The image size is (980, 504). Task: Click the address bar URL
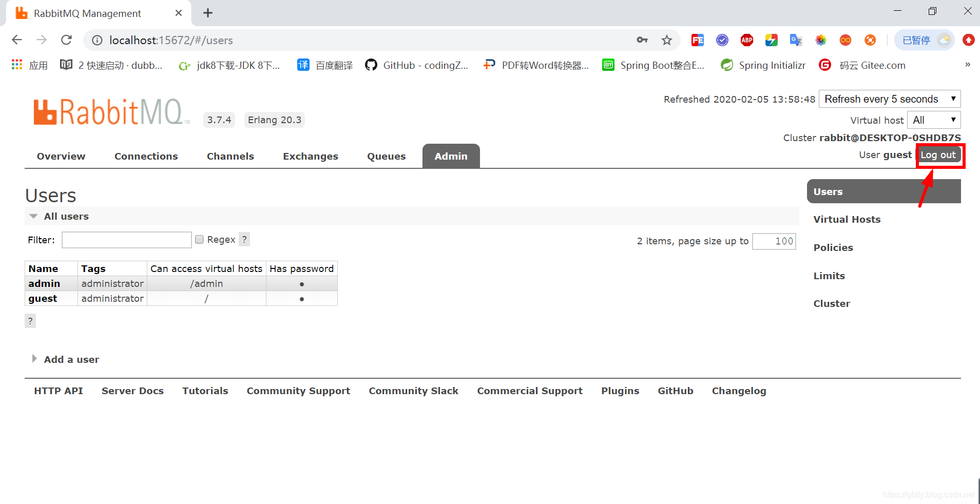[x=171, y=40]
